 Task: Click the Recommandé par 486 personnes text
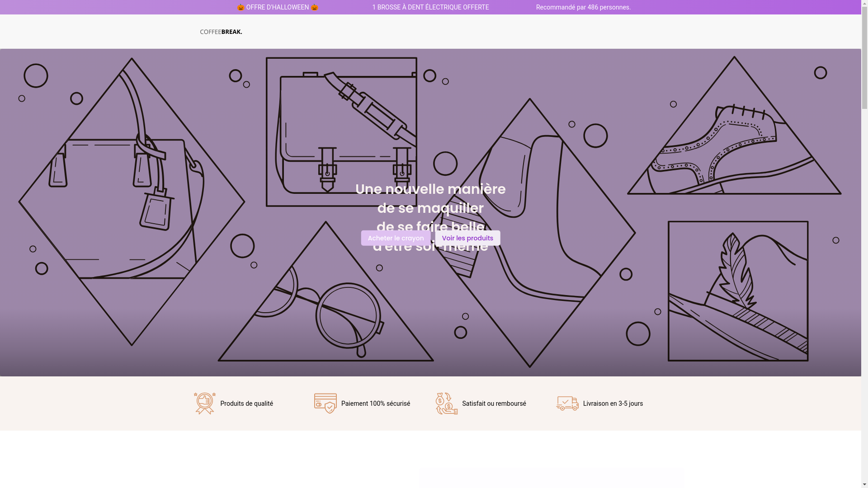pos(583,7)
